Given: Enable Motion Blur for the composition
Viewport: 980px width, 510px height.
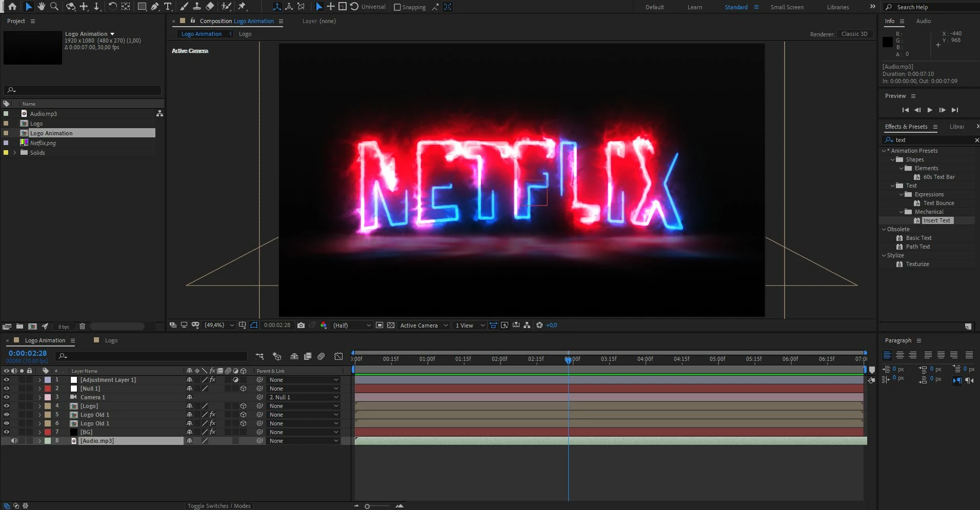Looking at the screenshot, I should tap(321, 356).
